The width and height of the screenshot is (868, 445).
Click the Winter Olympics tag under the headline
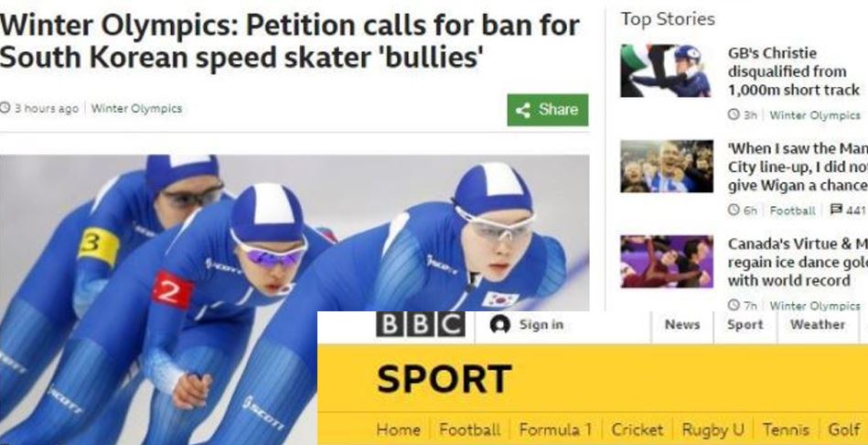point(136,109)
